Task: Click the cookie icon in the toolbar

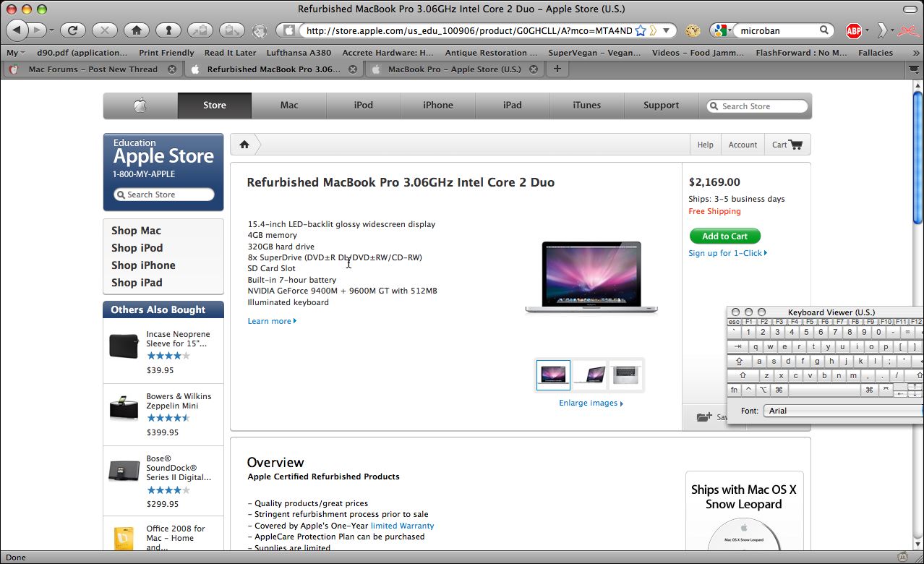Action: [693, 30]
